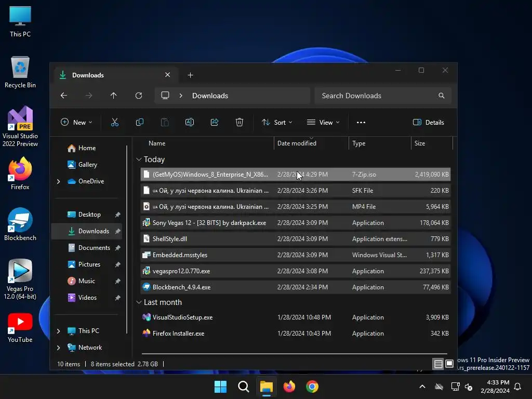The height and width of the screenshot is (399, 532).
Task: Open the See more three-dots menu
Action: pyautogui.click(x=361, y=123)
